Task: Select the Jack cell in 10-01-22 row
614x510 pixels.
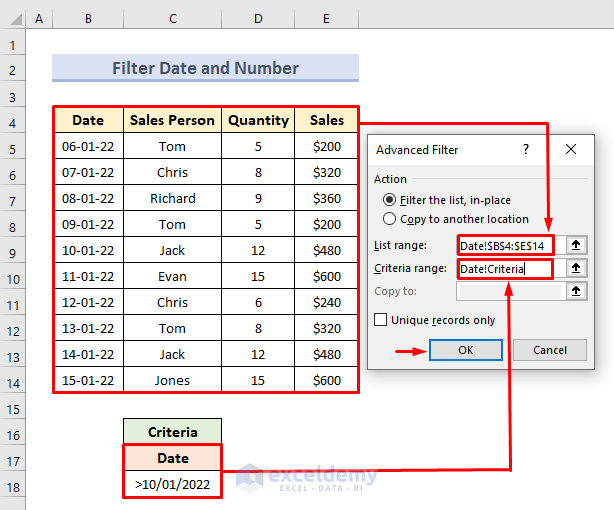Action: (172, 250)
